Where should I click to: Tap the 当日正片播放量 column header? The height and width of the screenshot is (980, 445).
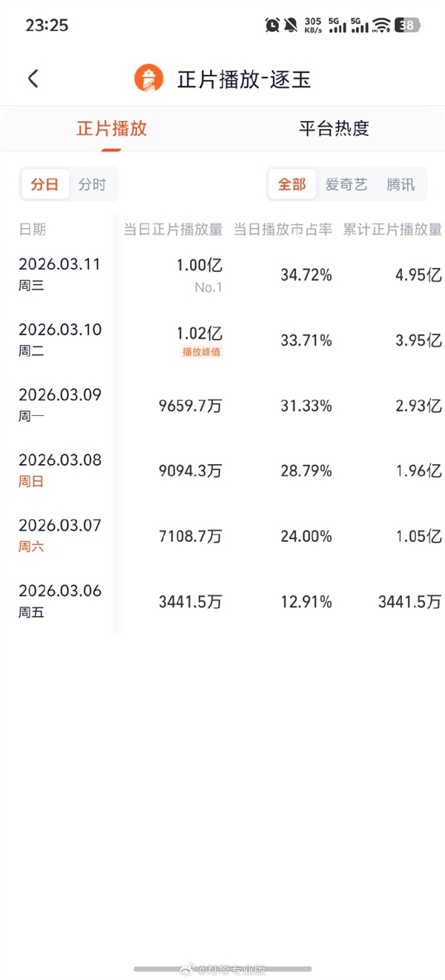click(x=174, y=229)
